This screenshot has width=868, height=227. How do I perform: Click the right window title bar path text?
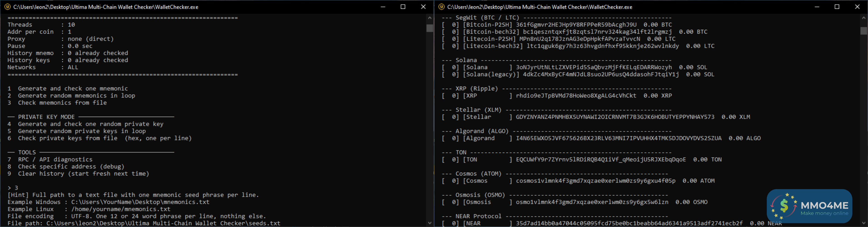[x=540, y=7]
